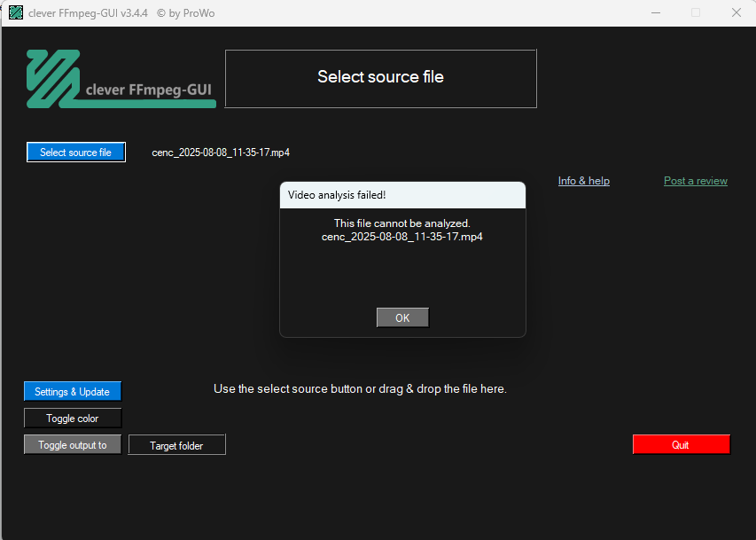
Task: Close the clever FFmpeg-GUI window
Action: (737, 13)
